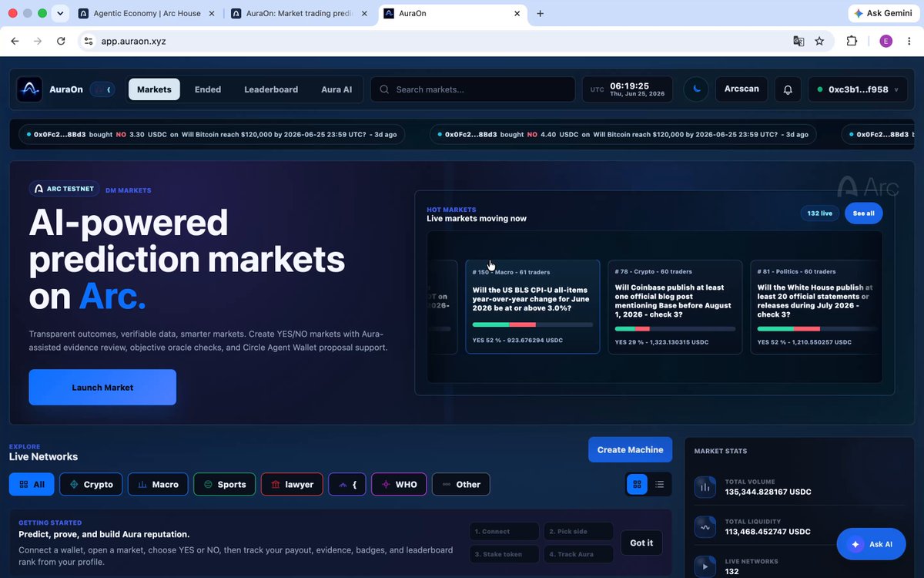Click the Total Volume stats icon
Screen dimensions: 924x578
705,487
